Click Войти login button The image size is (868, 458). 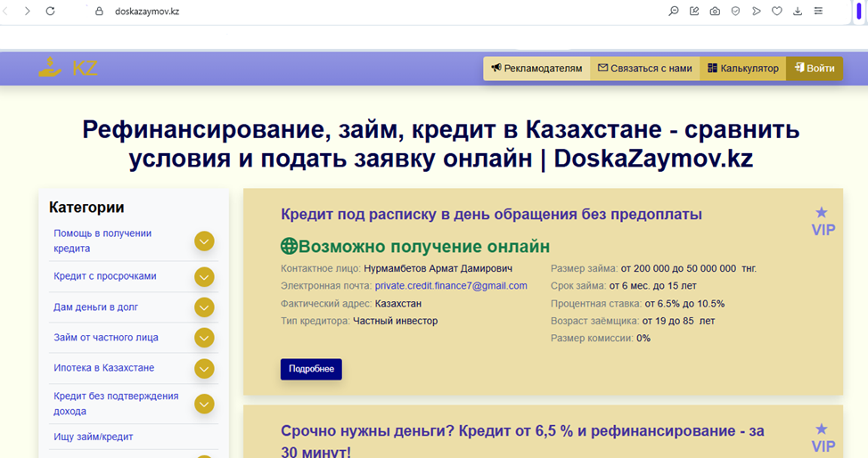815,68
